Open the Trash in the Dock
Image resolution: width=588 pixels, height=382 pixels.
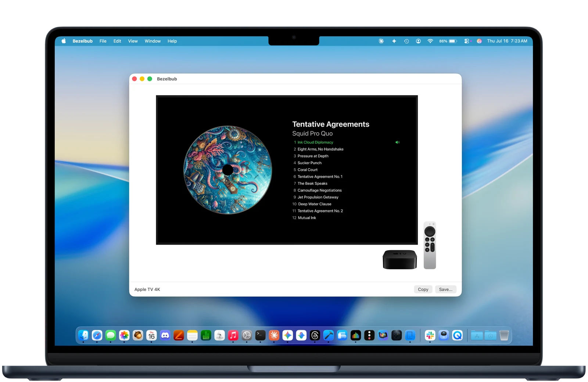[504, 335]
